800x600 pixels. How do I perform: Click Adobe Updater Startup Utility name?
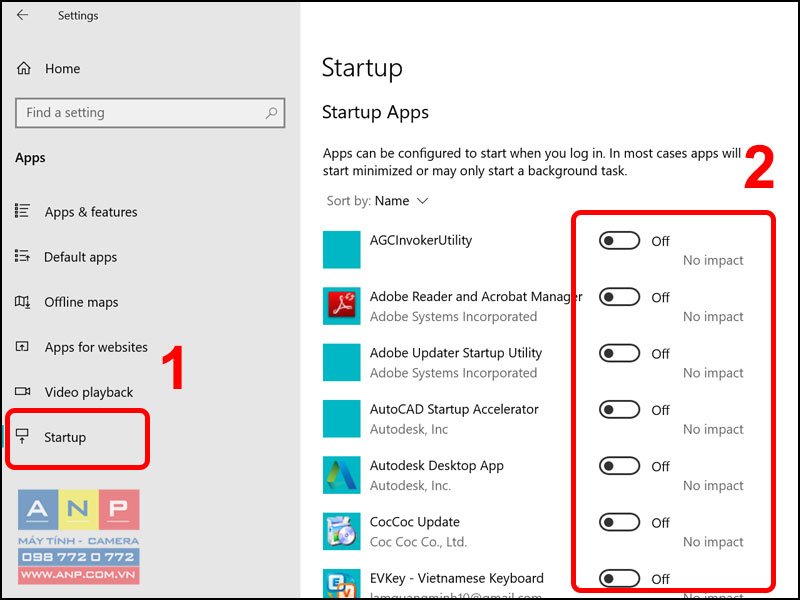[x=456, y=353]
